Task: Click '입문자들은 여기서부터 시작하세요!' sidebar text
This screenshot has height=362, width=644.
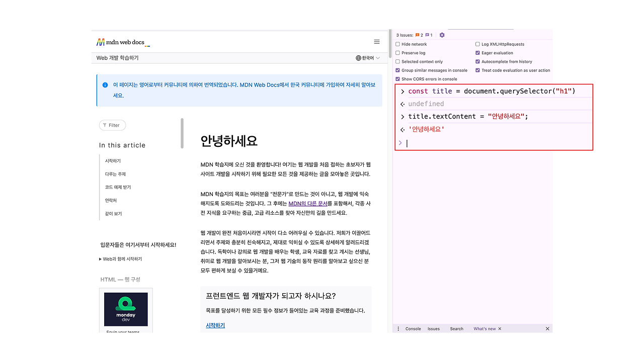Action: click(x=138, y=245)
